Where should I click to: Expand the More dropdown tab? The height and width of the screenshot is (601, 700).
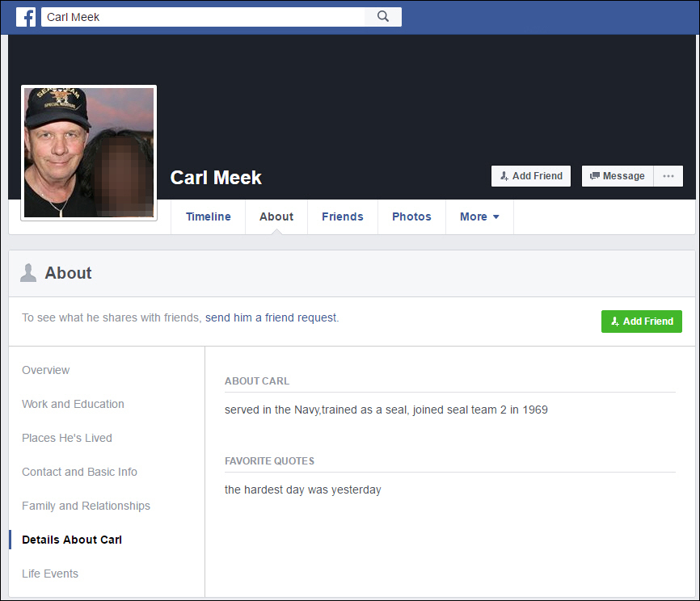click(479, 216)
